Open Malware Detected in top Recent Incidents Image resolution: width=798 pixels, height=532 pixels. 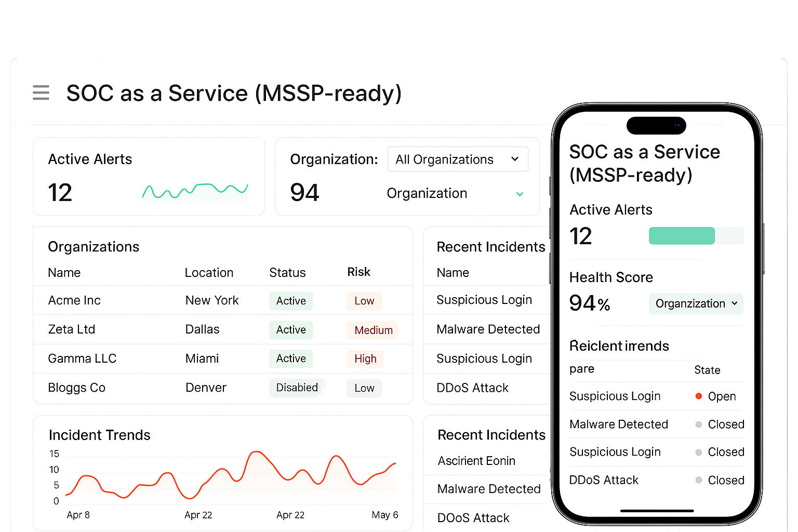pos(488,329)
